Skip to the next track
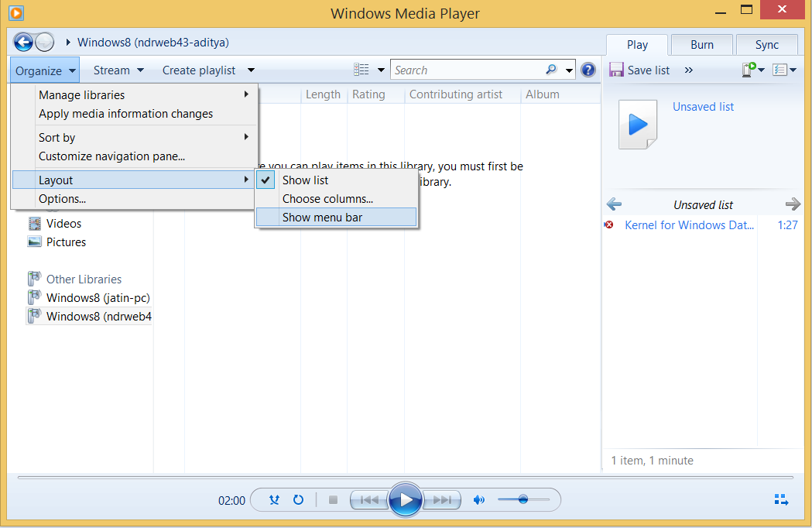 441,499
